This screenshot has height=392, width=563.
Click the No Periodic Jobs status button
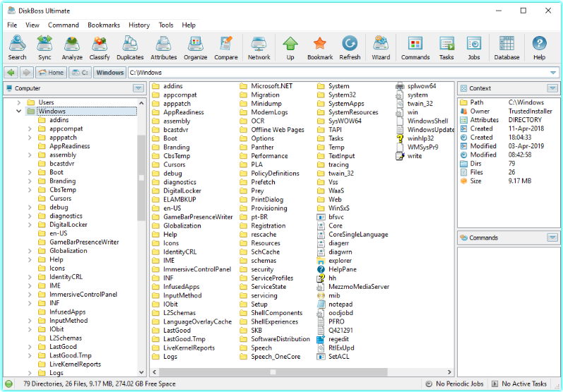(454, 384)
